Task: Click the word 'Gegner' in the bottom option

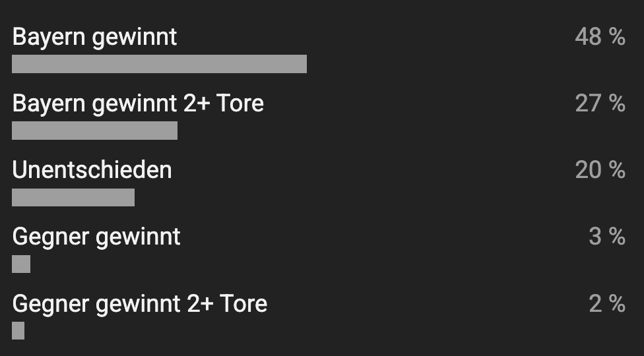Action: 51,304
